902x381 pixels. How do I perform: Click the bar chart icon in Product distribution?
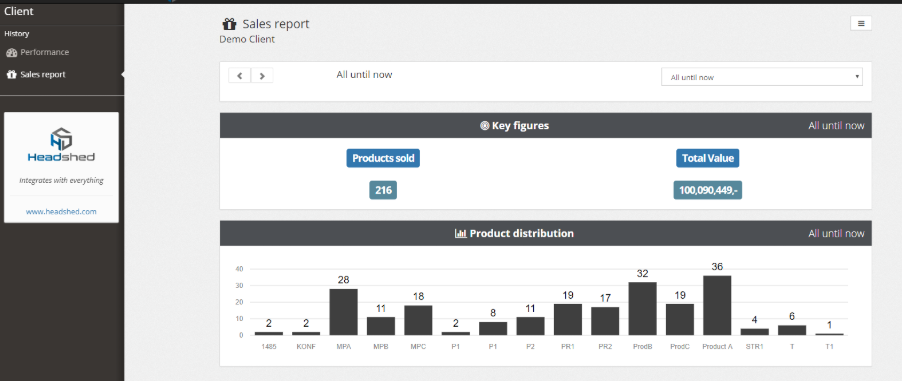click(460, 234)
